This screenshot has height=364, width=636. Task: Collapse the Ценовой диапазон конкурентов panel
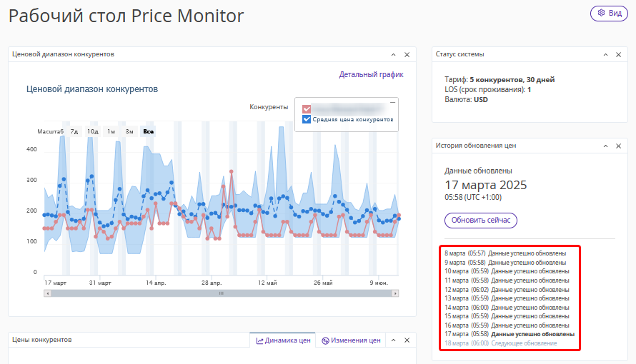tap(393, 55)
